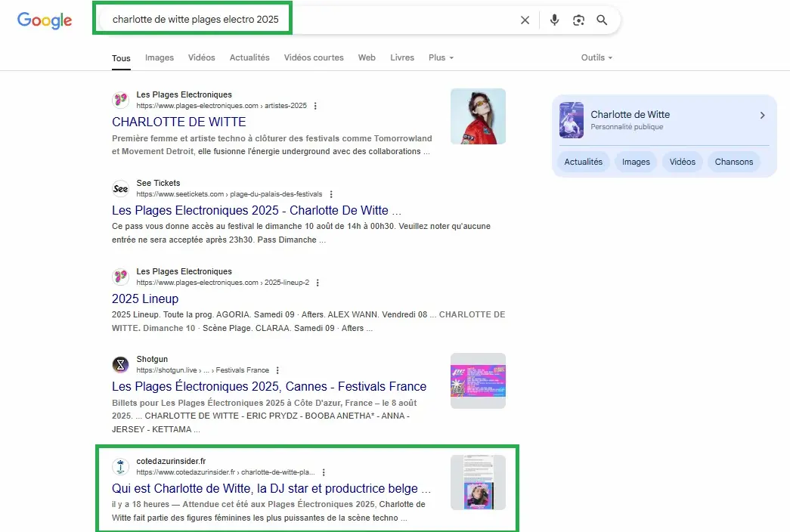
Task: Start voice search with the microphone icon
Action: [554, 20]
